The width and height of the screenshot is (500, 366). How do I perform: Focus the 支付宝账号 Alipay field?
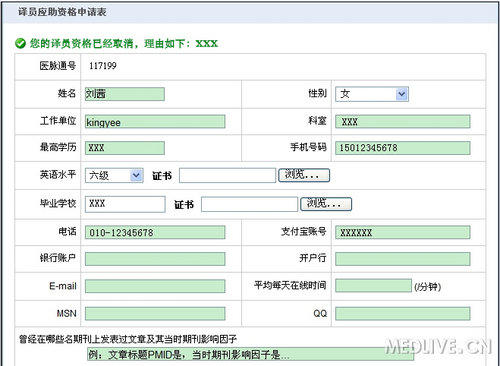point(403,232)
